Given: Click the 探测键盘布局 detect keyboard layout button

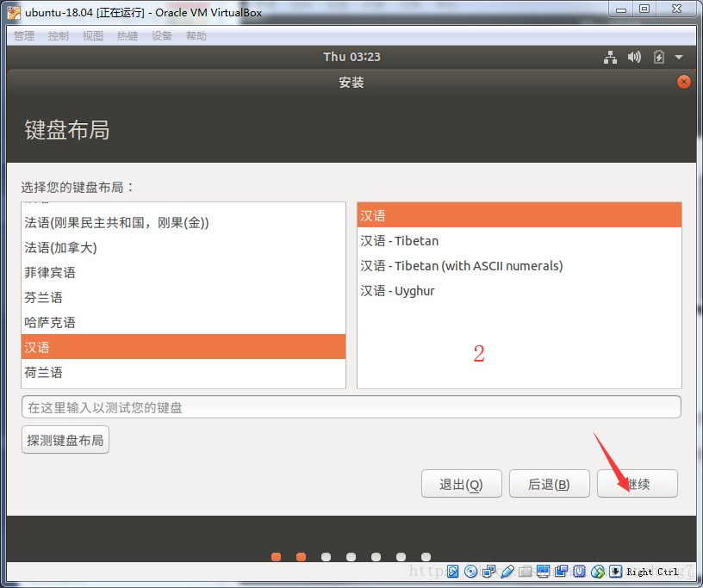Looking at the screenshot, I should point(65,440).
